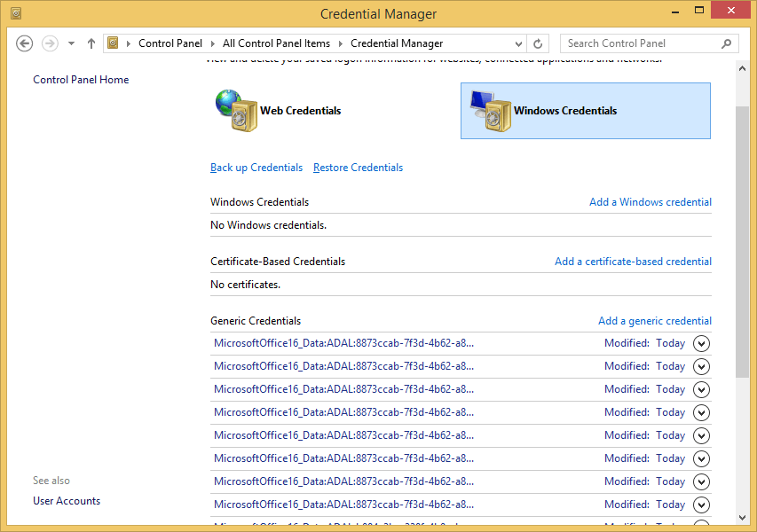Image resolution: width=757 pixels, height=532 pixels.
Task: Add a Windows credential
Action: point(651,202)
